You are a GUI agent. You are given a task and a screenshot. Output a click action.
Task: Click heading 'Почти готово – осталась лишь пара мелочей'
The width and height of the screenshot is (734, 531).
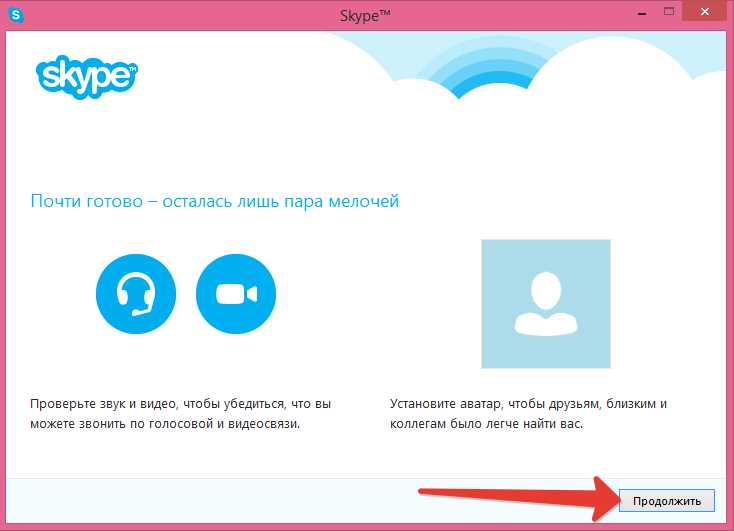click(x=214, y=201)
